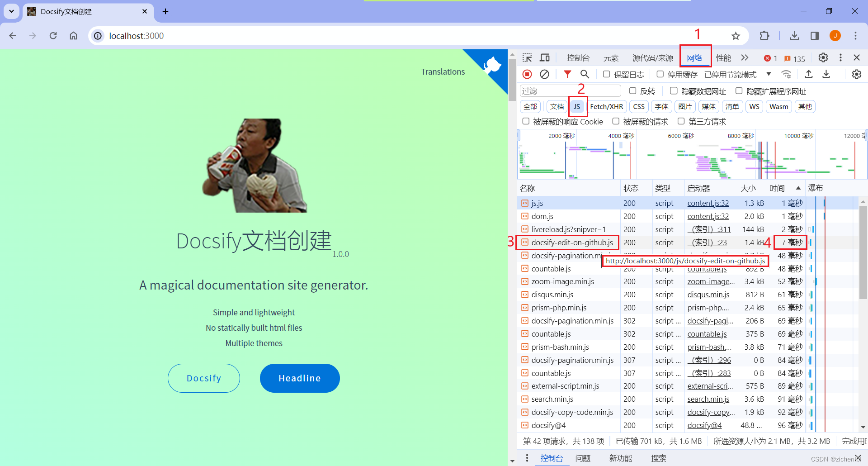Image resolution: width=868 pixels, height=466 pixels.
Task: Check the 反转 checkbox
Action: click(x=633, y=91)
